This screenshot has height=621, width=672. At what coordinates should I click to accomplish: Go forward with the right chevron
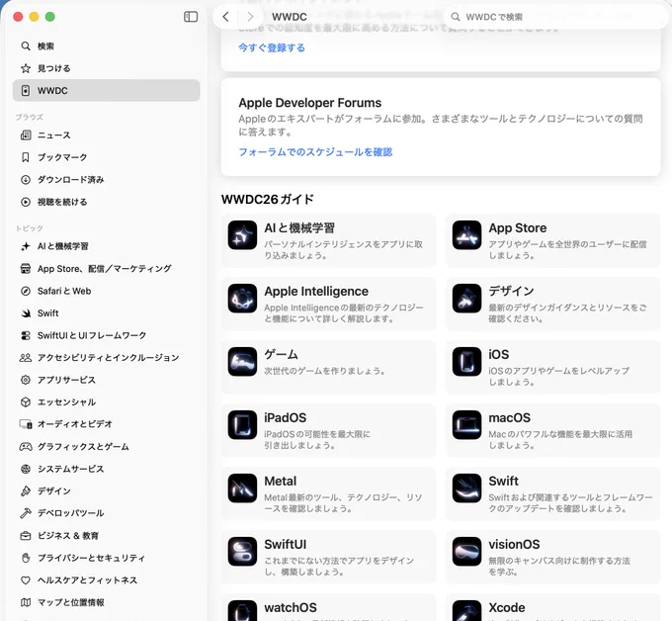tap(250, 17)
